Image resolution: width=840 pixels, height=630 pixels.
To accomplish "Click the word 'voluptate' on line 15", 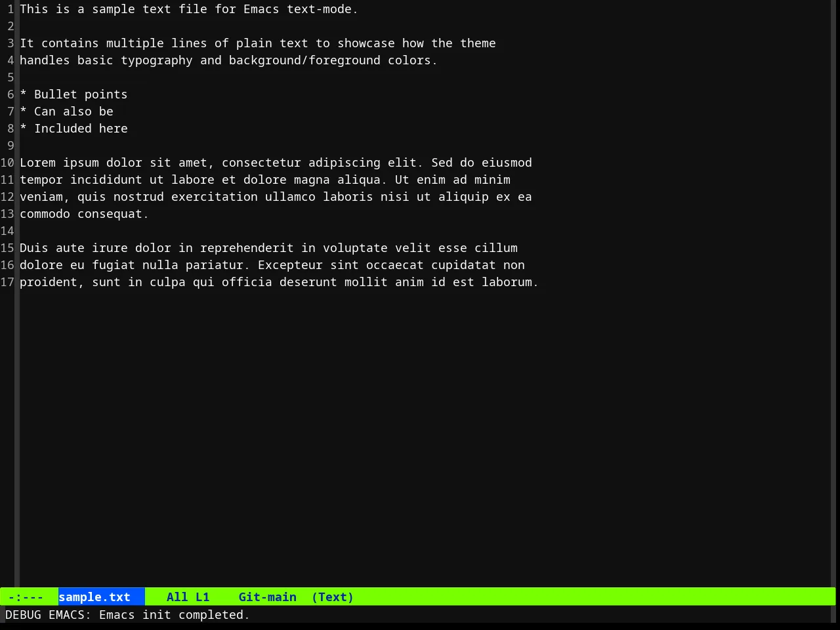I will pos(355,248).
